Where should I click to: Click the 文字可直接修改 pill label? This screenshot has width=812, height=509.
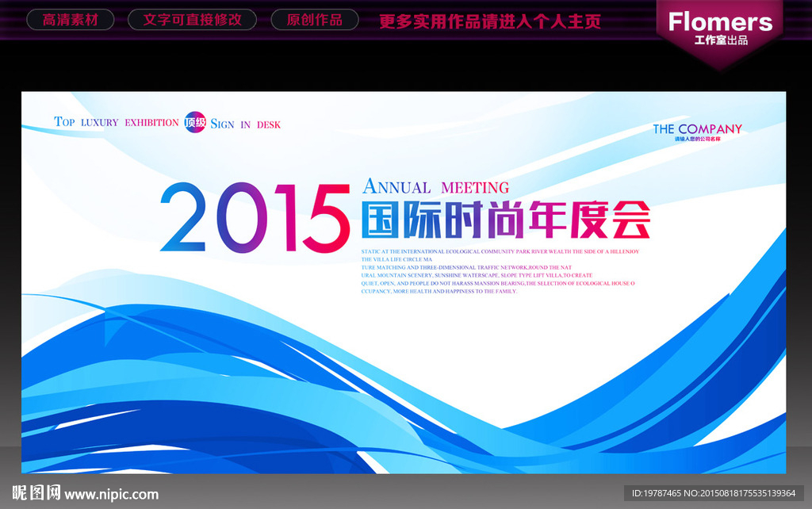coord(192,20)
